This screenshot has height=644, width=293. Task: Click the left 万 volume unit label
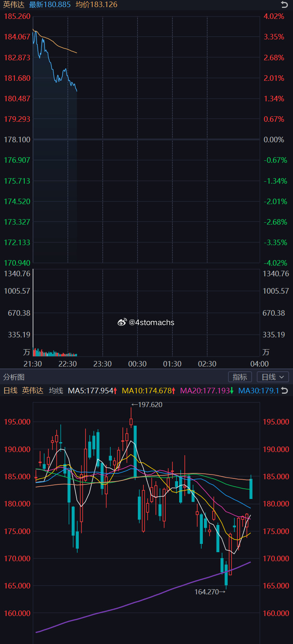26,352
